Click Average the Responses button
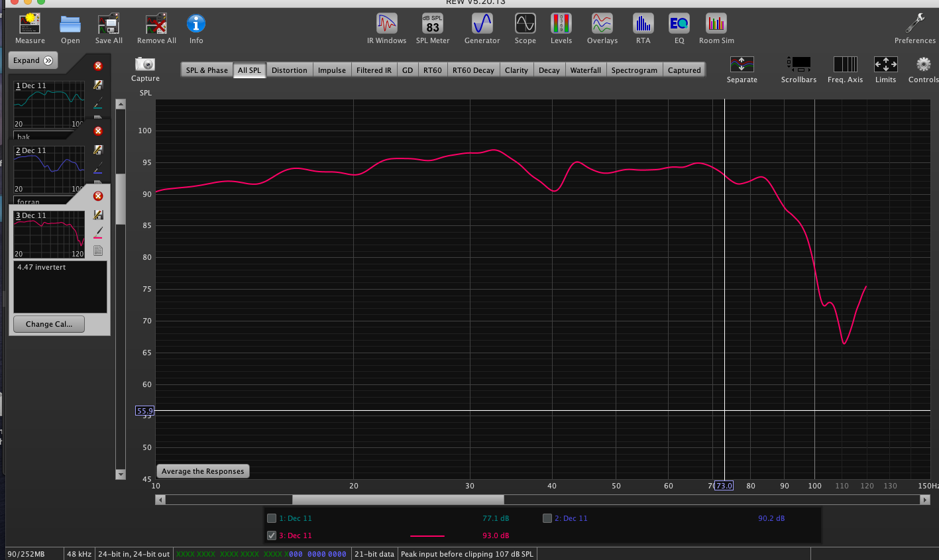The width and height of the screenshot is (939, 560). [x=203, y=471]
